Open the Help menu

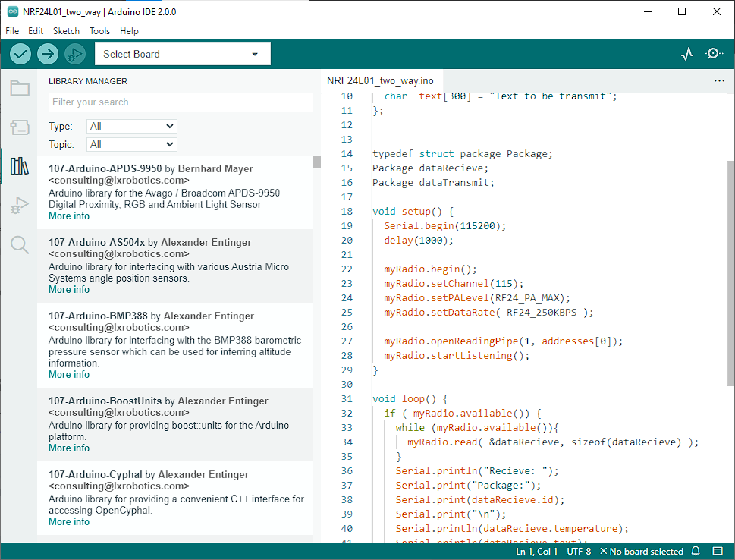pos(130,31)
